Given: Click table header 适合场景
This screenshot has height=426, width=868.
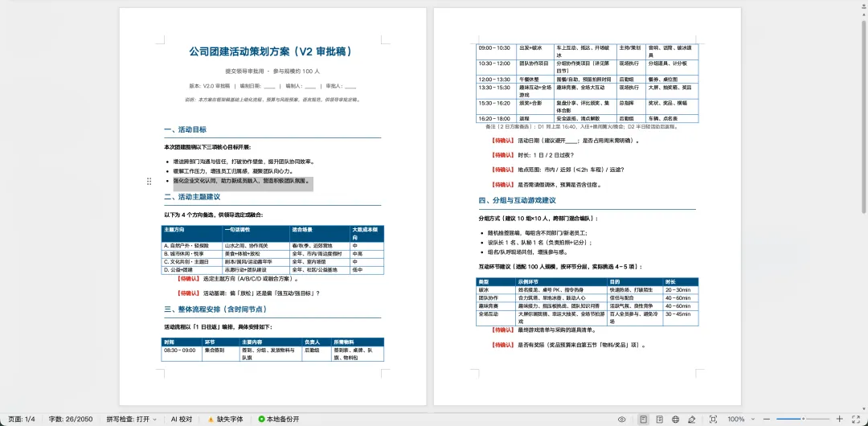Looking at the screenshot, I should pyautogui.click(x=320, y=233).
